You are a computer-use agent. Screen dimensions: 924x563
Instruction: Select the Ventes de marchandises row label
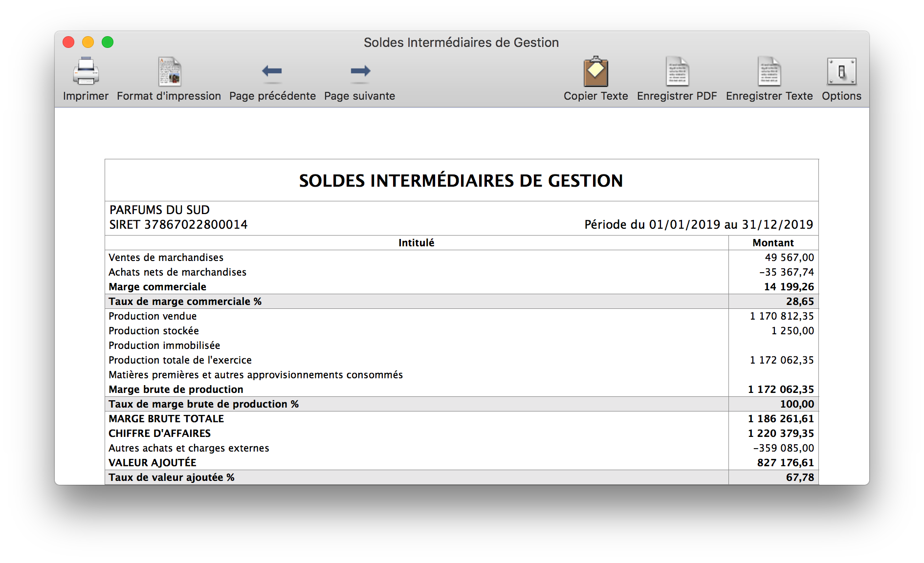click(x=166, y=258)
